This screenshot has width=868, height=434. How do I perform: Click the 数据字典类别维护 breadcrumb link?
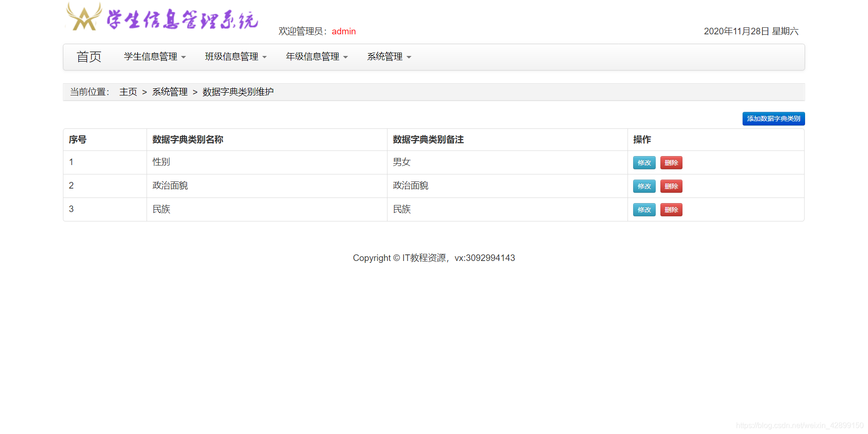click(x=238, y=92)
